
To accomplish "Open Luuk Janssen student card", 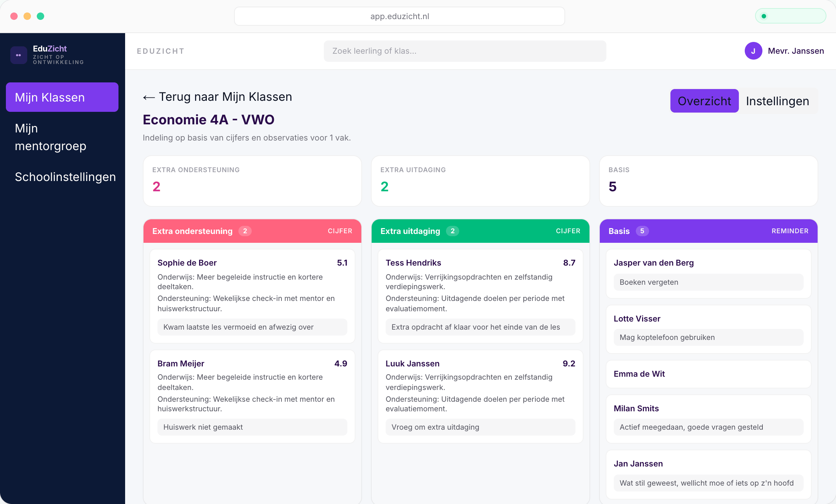I will click(481, 397).
